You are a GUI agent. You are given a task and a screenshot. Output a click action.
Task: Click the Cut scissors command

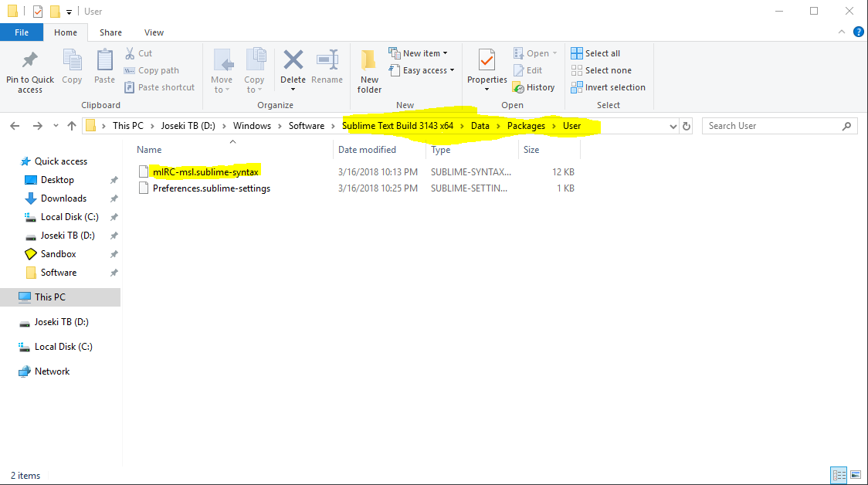pyautogui.click(x=138, y=53)
